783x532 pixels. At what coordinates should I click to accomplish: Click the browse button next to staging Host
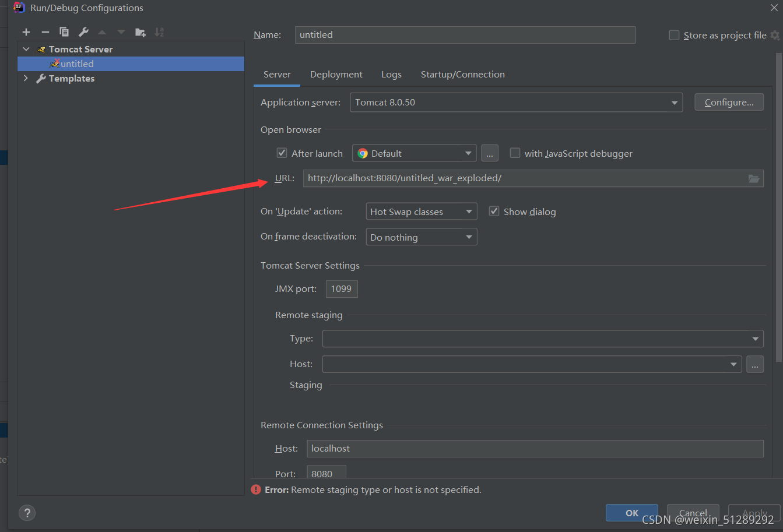[755, 364]
